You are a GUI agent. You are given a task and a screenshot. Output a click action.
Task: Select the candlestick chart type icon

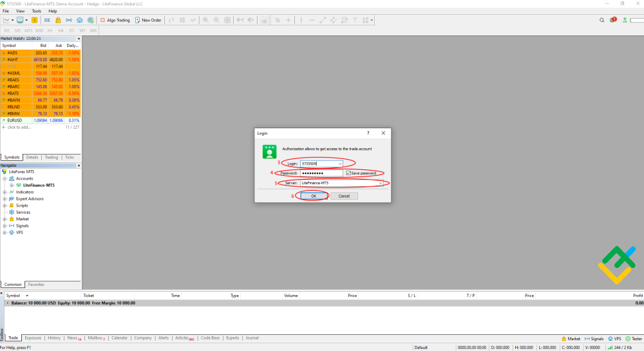(182, 20)
